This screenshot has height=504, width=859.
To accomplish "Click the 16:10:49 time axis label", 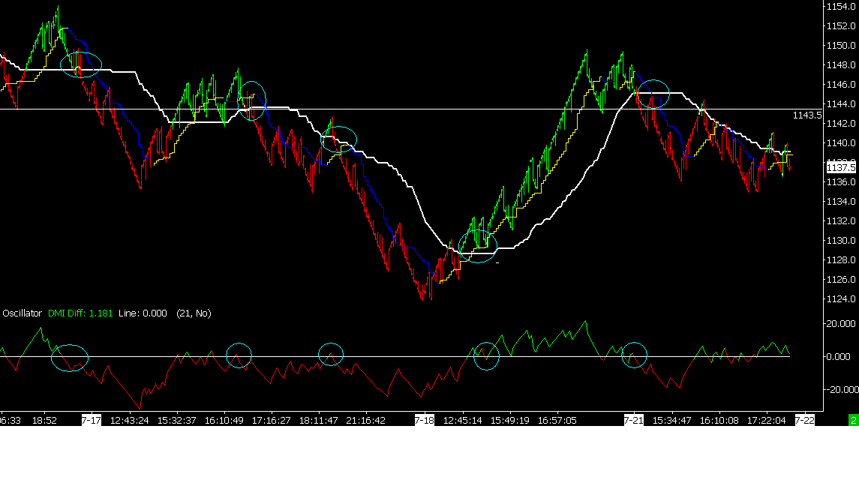I will 224,421.
